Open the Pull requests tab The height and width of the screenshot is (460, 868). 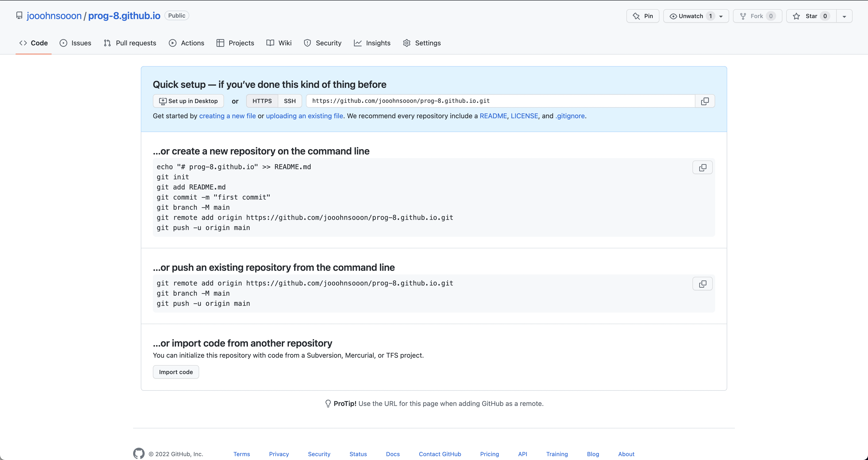coord(130,43)
